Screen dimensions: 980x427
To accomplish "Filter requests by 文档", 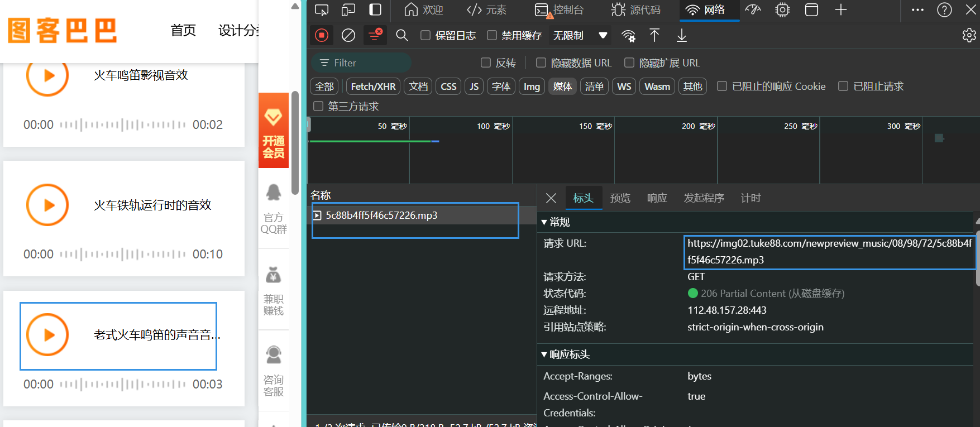I will (x=418, y=87).
